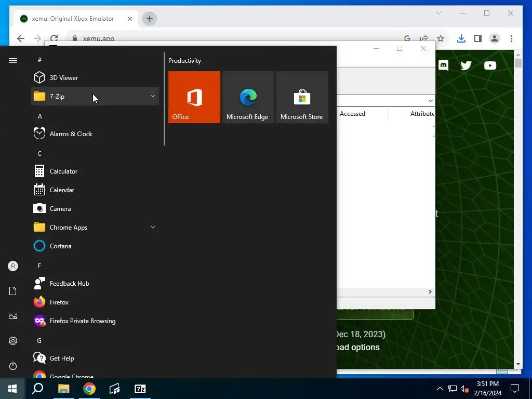532x399 pixels.
Task: Click the letter C section header
Action: click(39, 153)
